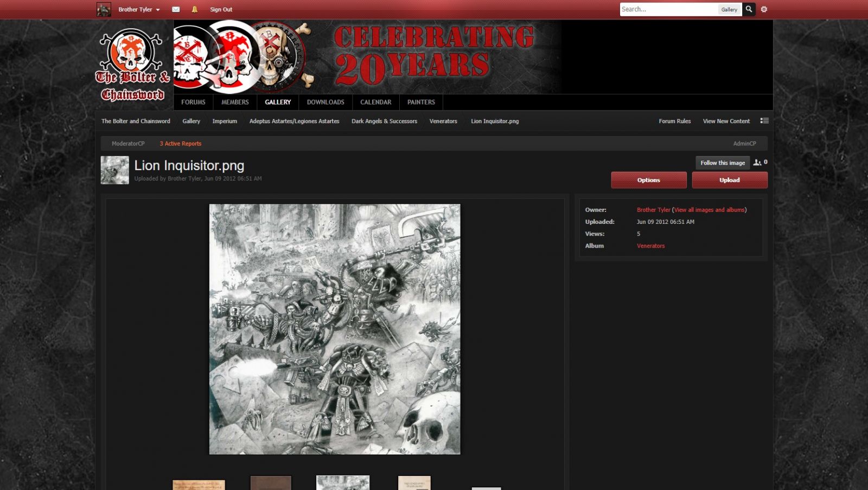Screen dimensions: 868x490
Task: Open advanced search gear icon
Action: tap(764, 9)
